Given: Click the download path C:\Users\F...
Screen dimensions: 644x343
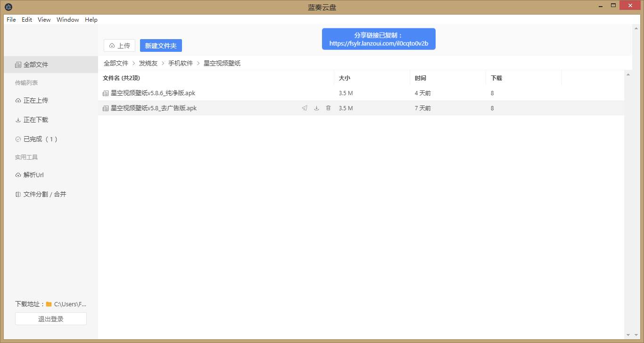Looking at the screenshot, I should pyautogui.click(x=70, y=304).
